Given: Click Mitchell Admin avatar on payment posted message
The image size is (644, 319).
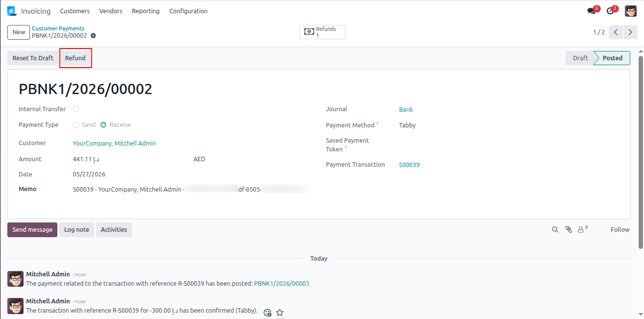Looking at the screenshot, I should tap(15, 279).
